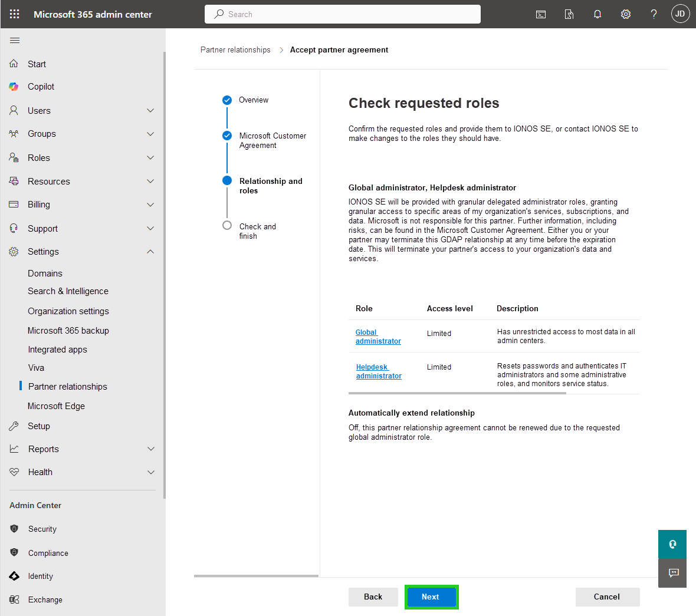Expand the Users section
The image size is (696, 616).
(150, 110)
